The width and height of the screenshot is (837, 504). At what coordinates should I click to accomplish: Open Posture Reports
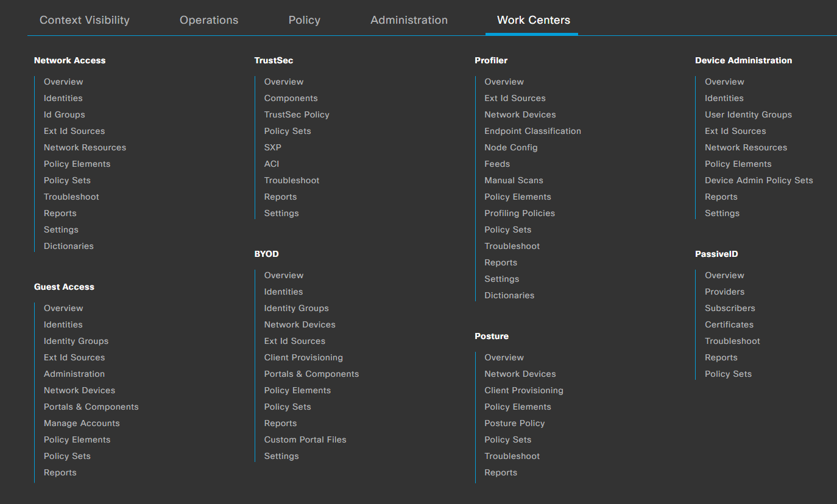coord(501,472)
